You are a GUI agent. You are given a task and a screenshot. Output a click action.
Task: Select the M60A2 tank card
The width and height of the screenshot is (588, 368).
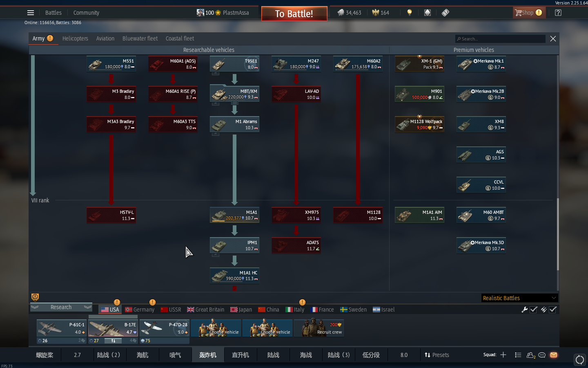point(358,64)
